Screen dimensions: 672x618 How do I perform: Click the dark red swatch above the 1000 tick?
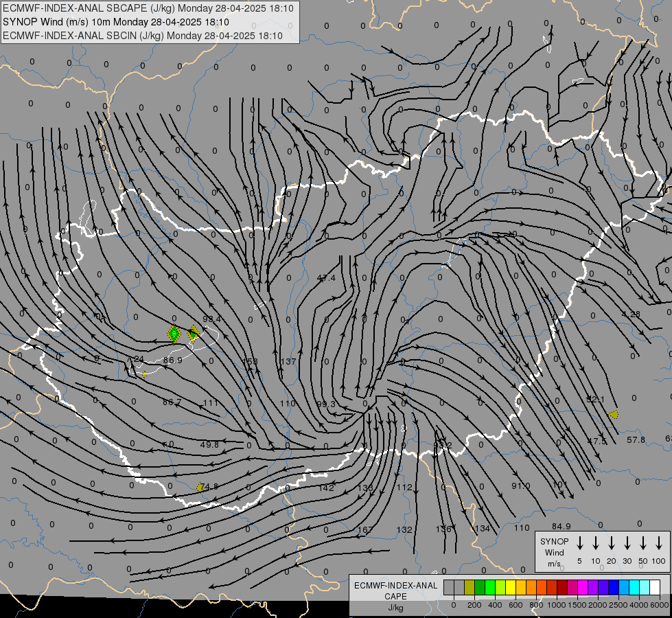click(562, 588)
